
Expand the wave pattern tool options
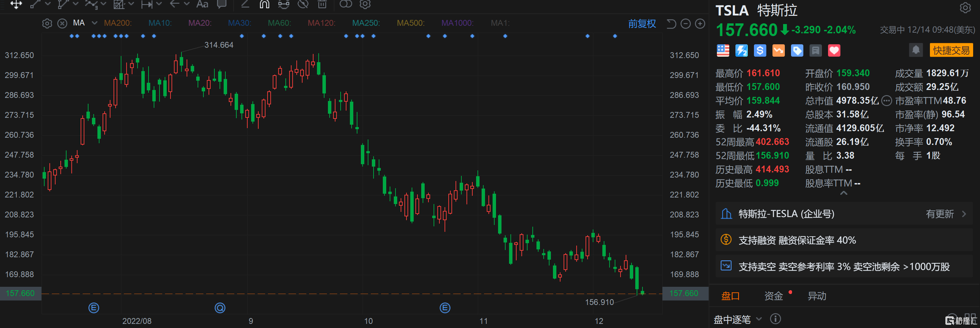point(103,4)
